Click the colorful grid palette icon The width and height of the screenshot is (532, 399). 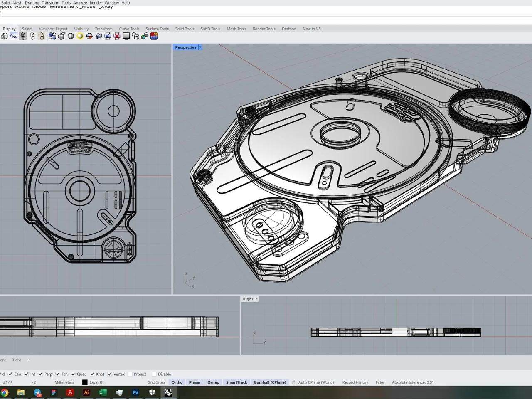coord(154,36)
